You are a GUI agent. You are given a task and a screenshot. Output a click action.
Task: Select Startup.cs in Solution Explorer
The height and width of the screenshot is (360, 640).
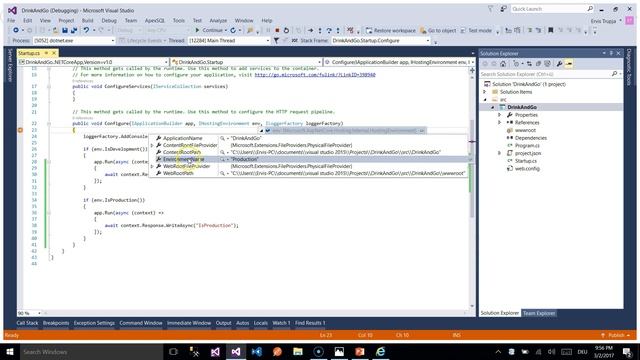[526, 161]
